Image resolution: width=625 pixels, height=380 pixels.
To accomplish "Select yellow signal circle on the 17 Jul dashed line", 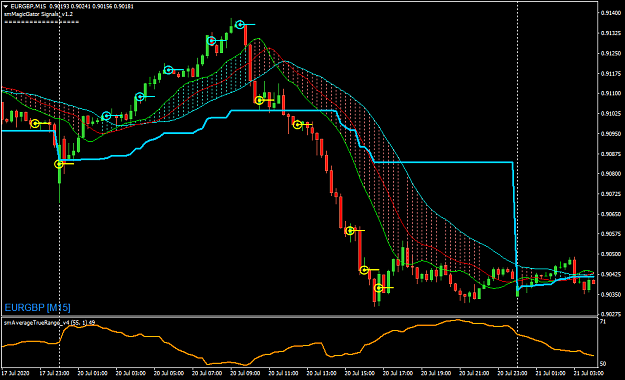I will click(x=59, y=164).
